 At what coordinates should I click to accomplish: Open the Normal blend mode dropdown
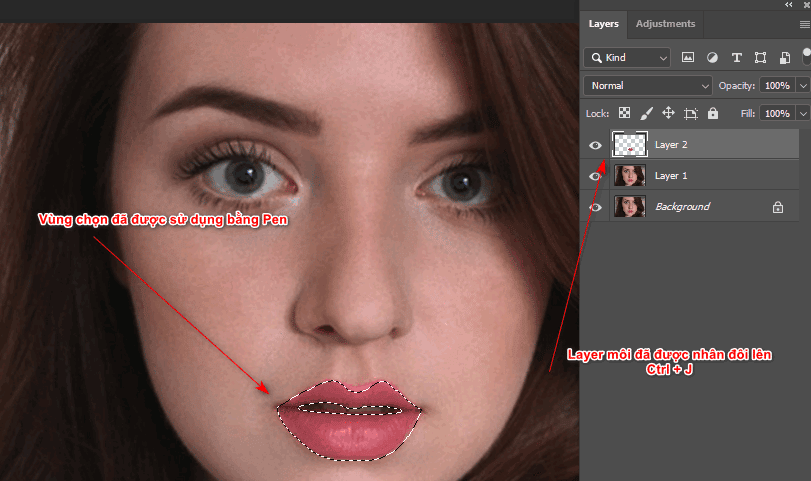pos(648,86)
